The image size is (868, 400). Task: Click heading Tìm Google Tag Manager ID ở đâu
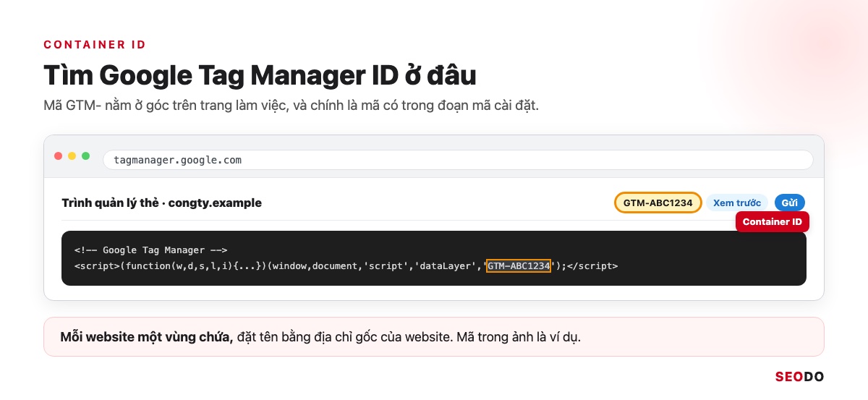(260, 75)
